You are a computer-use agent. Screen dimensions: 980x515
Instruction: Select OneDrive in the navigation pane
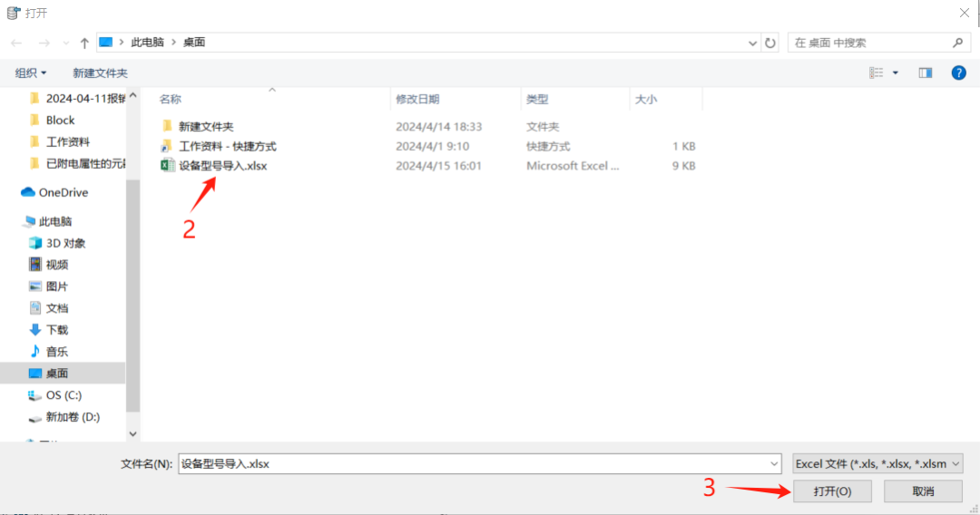[64, 192]
